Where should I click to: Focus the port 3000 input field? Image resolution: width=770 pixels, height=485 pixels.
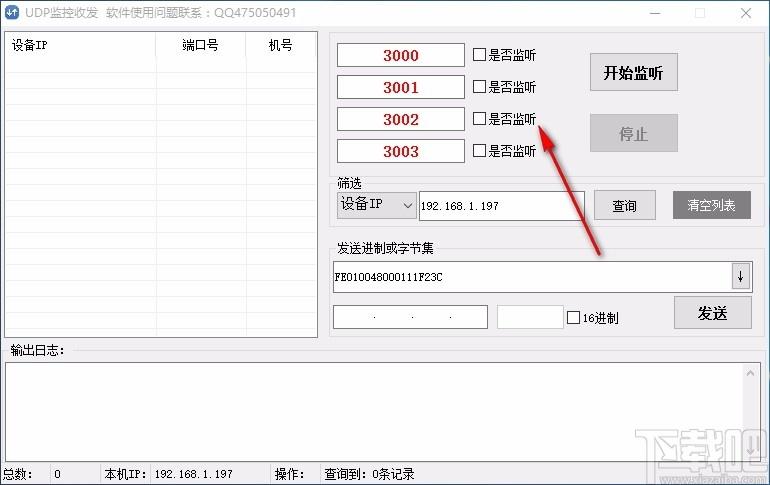(401, 55)
